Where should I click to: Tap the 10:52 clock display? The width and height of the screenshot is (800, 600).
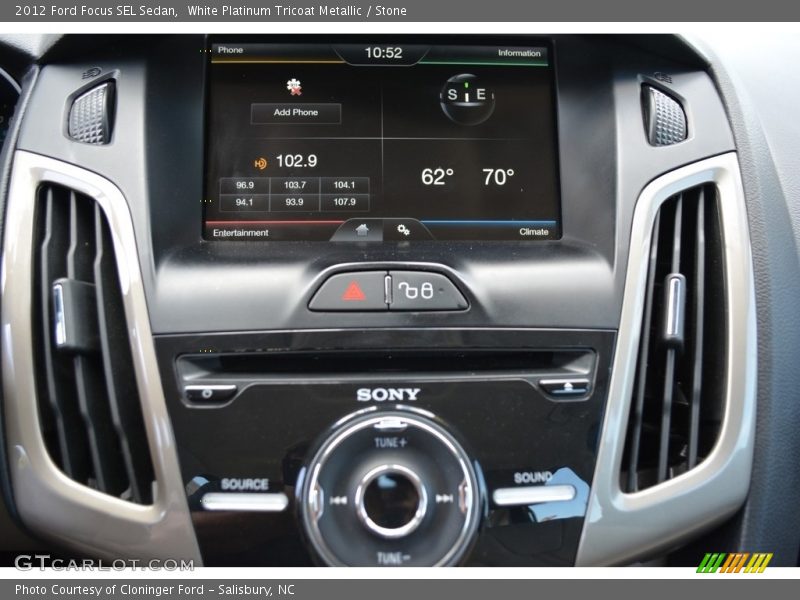[x=384, y=53]
